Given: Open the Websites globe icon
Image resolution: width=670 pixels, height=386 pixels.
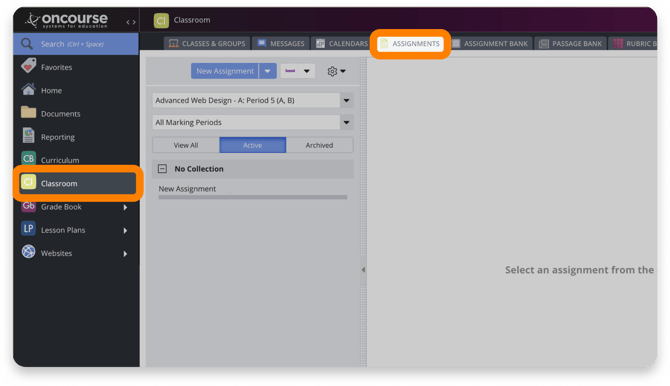Looking at the screenshot, I should click(29, 252).
